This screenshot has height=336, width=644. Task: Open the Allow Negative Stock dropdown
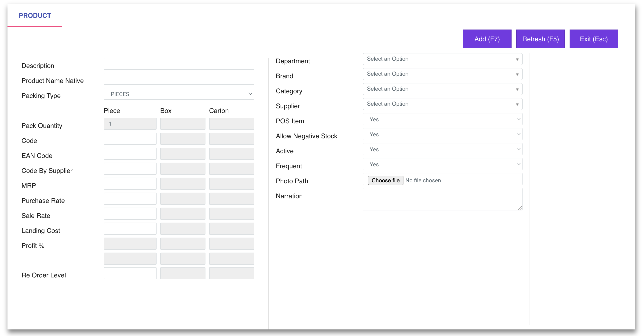click(442, 134)
